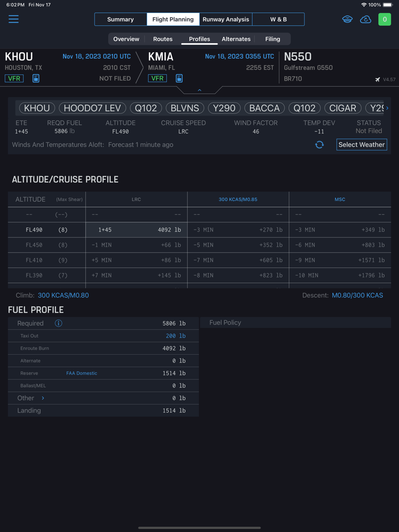Switch to the Summary tab
This screenshot has height=532, width=399.
pyautogui.click(x=121, y=19)
